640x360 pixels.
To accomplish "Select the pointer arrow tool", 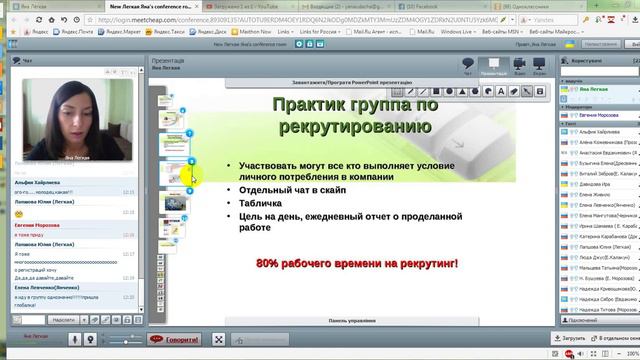I will pyautogui.click(x=527, y=92).
